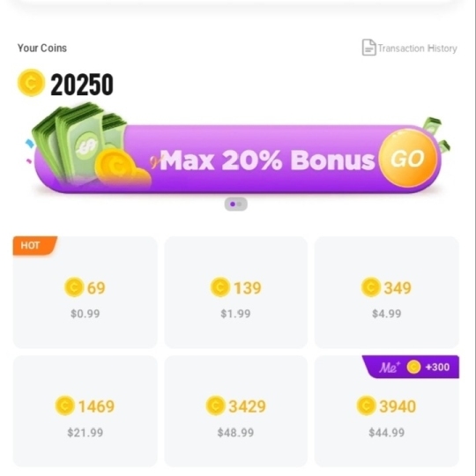Tap the Max 20% Bonus banner text

267,160
